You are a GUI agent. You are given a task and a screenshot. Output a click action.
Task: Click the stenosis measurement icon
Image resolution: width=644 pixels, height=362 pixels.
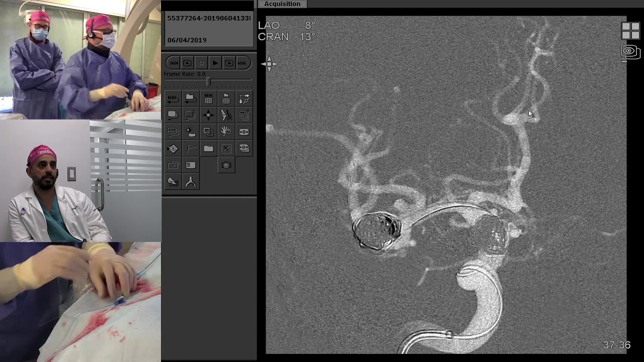(173, 182)
